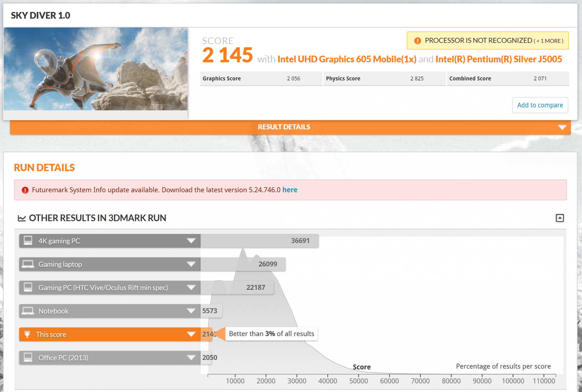Select the Office PC (2013) label
582x392 pixels.
63,358
